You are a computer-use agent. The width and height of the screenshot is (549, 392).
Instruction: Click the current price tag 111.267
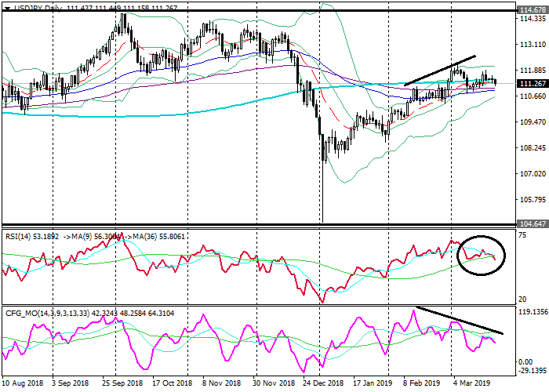coord(533,83)
